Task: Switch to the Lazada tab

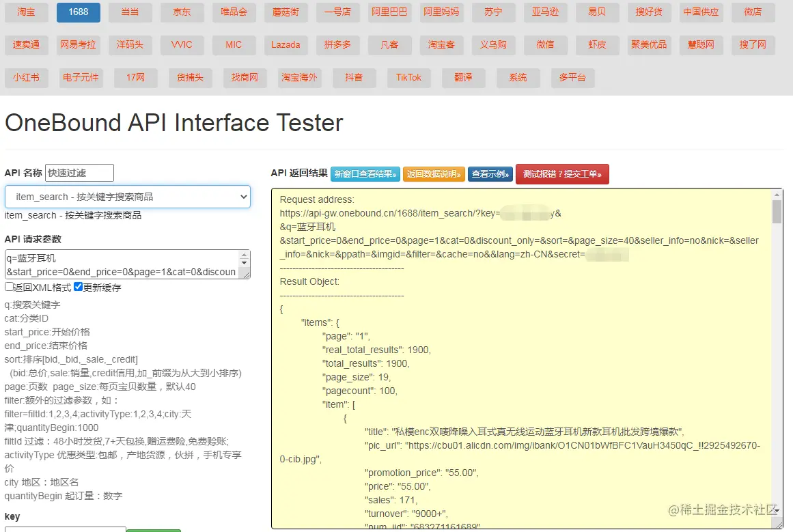Action: pos(286,45)
